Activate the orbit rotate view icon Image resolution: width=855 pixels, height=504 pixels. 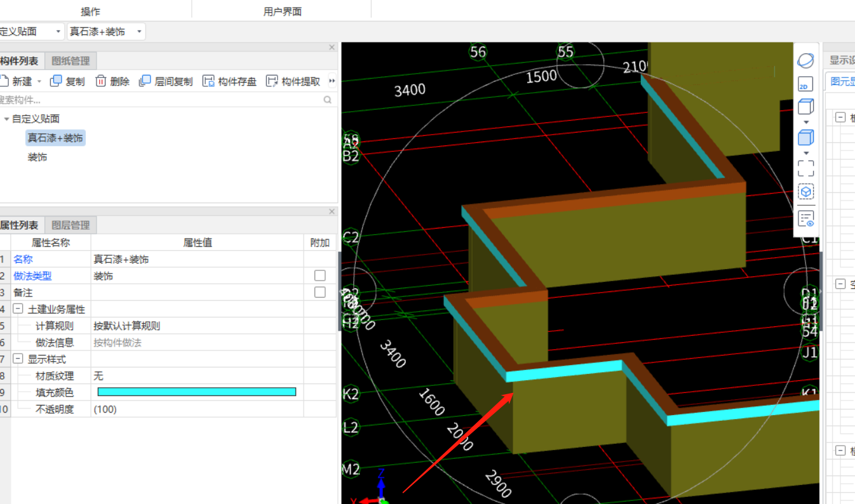pyautogui.click(x=805, y=61)
